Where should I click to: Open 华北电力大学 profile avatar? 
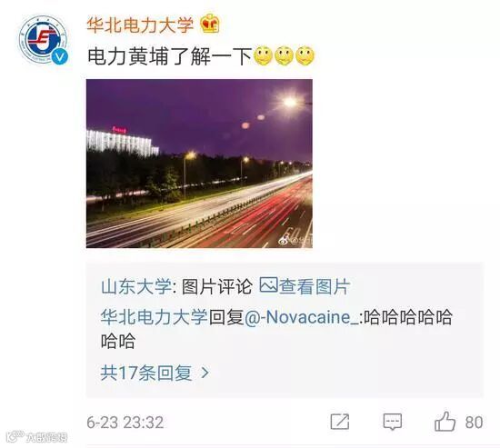44,40
